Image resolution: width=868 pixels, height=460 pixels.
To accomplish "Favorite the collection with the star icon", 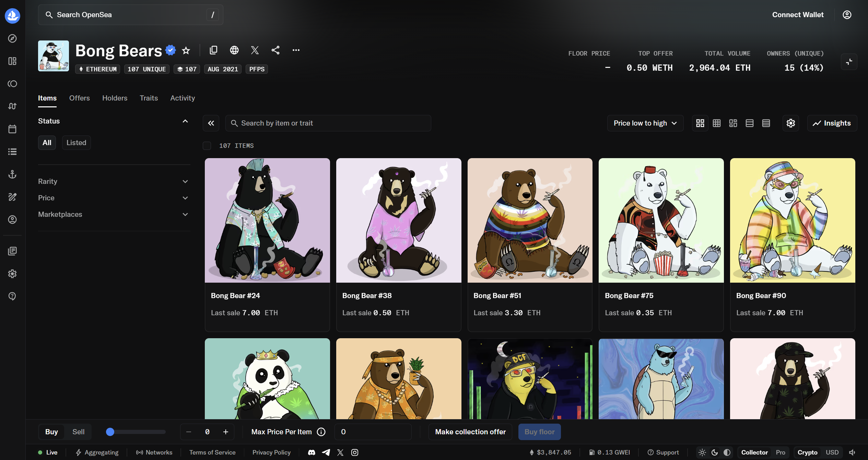I will (x=186, y=50).
